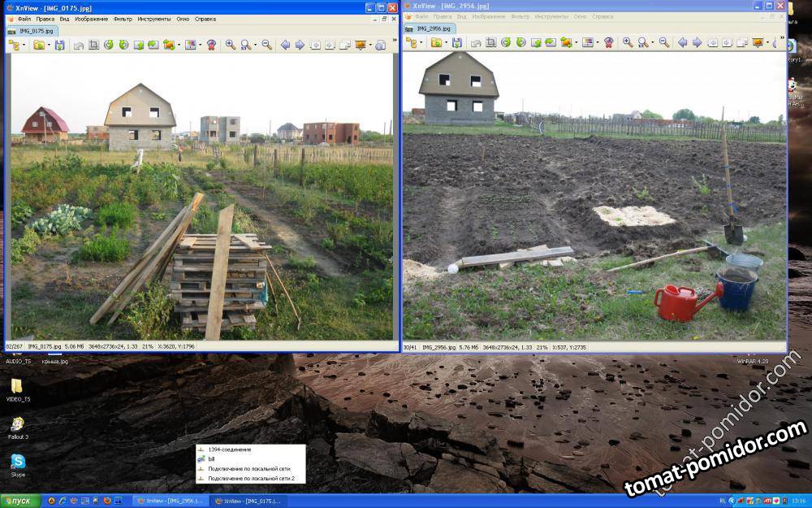Go to previous image in IMG_0175 window

pyautogui.click(x=285, y=45)
